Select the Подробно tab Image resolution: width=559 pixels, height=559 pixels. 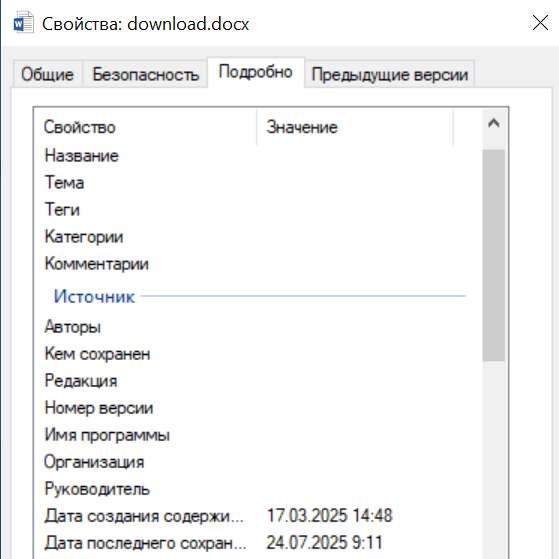[256, 72]
